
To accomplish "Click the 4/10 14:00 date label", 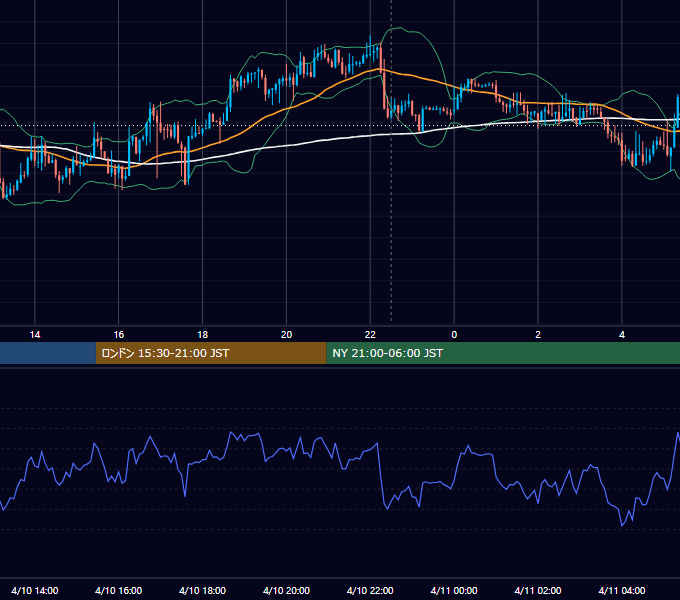I will pos(35,590).
